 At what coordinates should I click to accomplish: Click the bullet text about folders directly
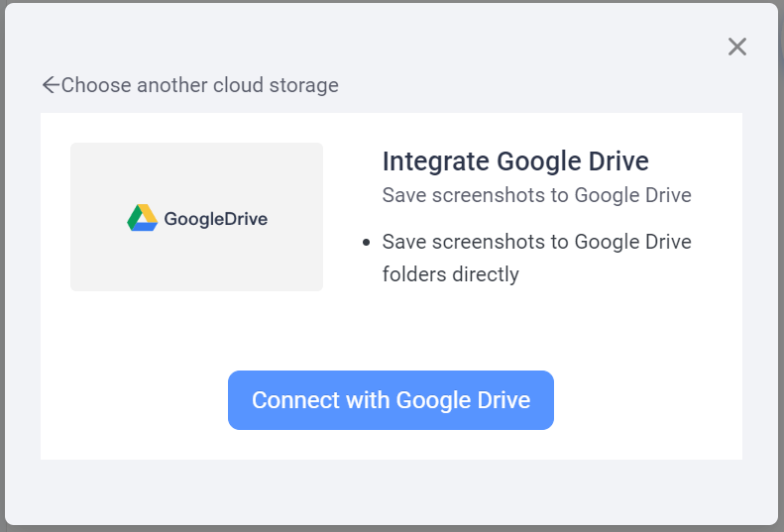point(536,258)
